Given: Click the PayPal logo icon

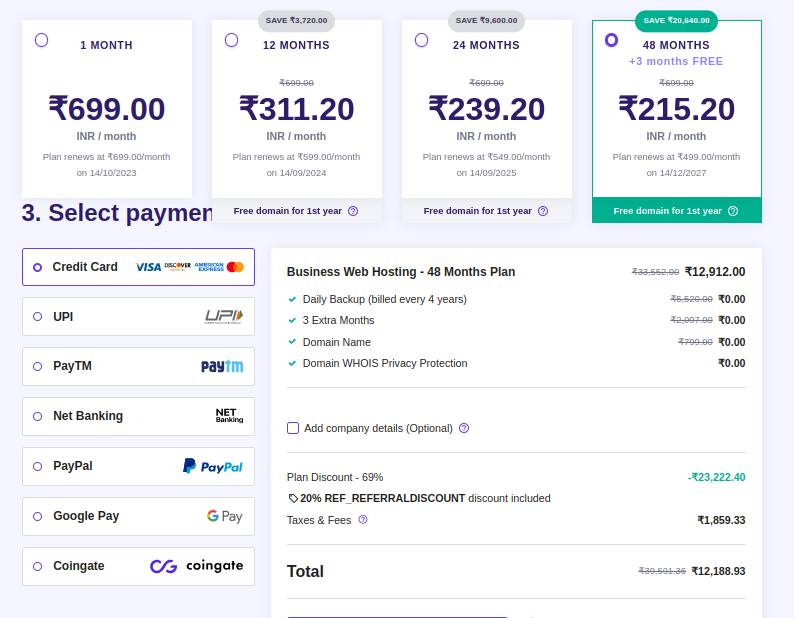Looking at the screenshot, I should point(212,466).
